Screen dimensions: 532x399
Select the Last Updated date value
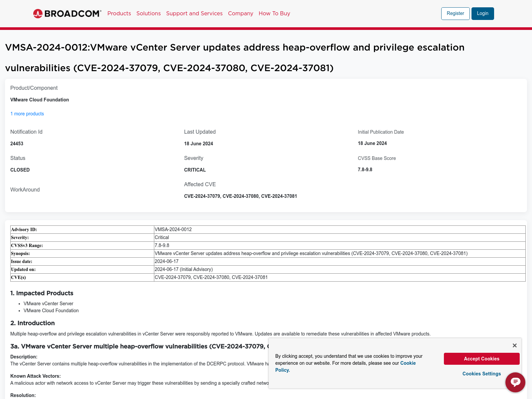point(199,144)
